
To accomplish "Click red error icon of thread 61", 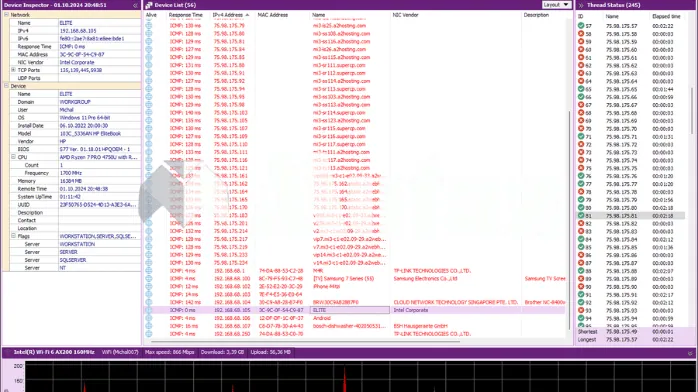I will pos(581,57).
